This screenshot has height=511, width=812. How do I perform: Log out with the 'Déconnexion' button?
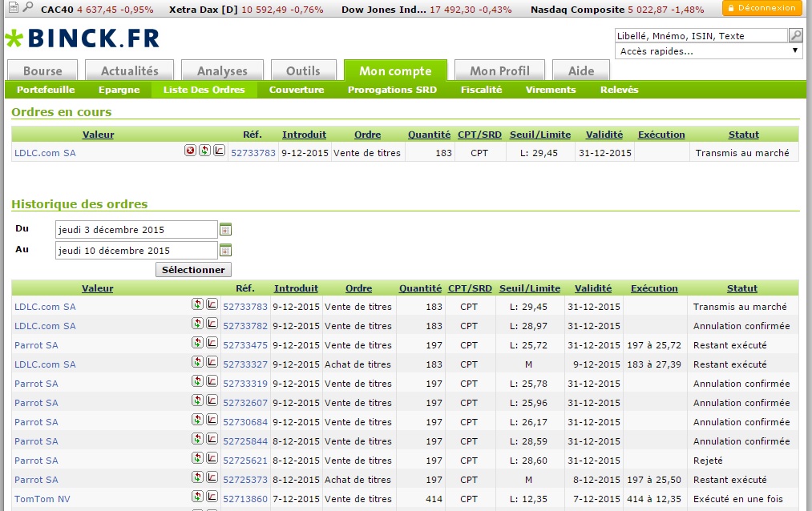[762, 8]
